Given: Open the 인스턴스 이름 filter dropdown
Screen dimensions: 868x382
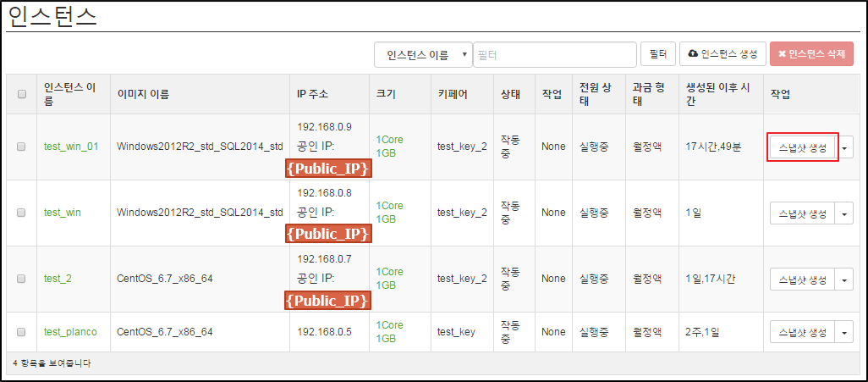Looking at the screenshot, I should click(423, 54).
